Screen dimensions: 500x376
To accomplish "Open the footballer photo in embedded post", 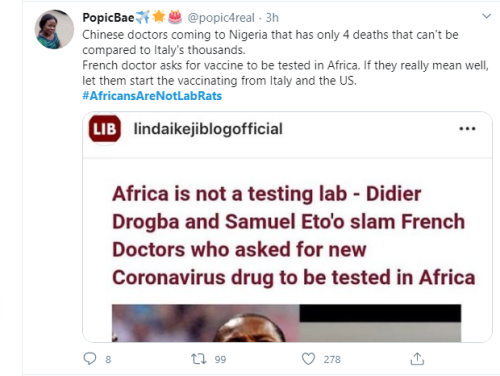I will pyautogui.click(x=206, y=323).
